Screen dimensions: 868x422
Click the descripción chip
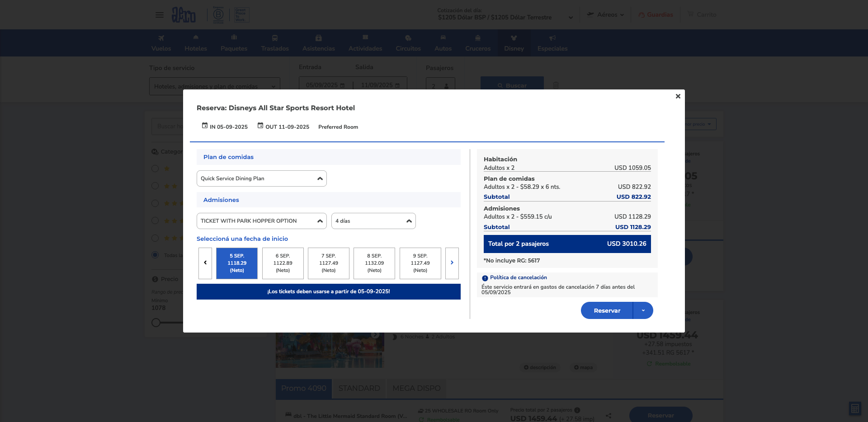[x=540, y=367]
